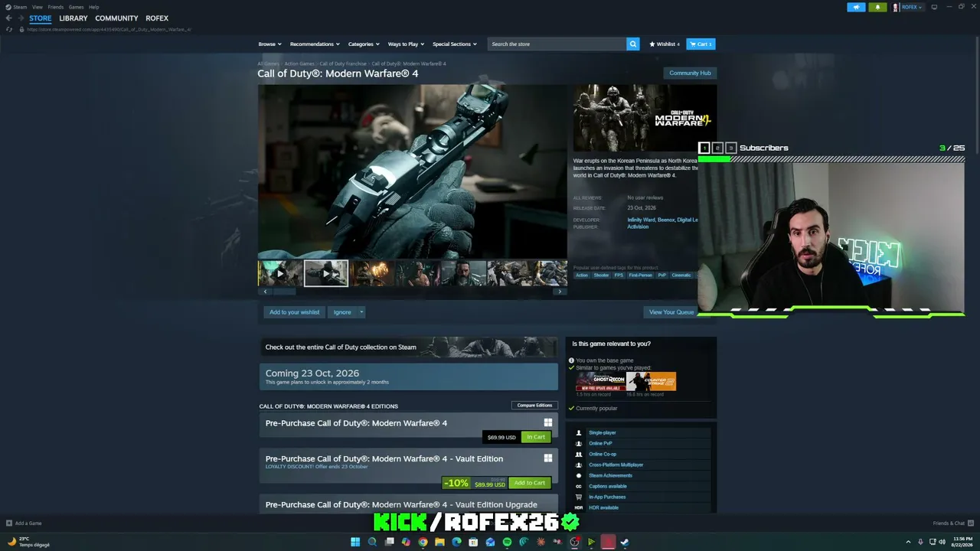Click the Search the store field

tap(557, 44)
